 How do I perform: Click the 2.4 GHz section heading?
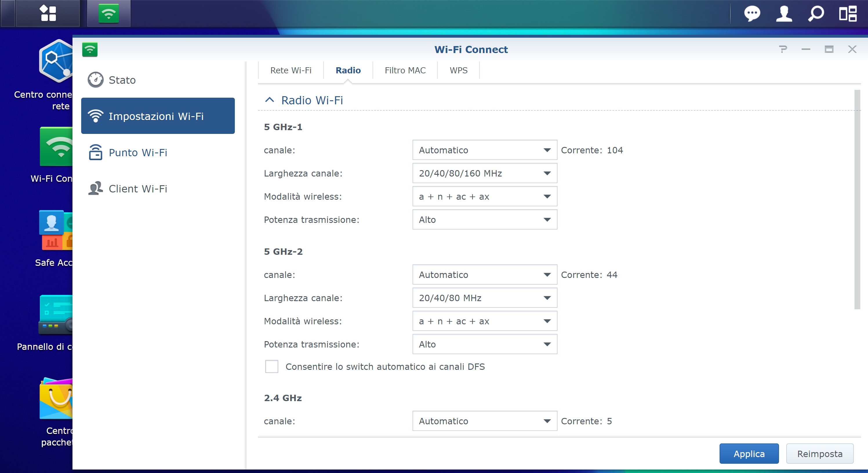pyautogui.click(x=283, y=398)
